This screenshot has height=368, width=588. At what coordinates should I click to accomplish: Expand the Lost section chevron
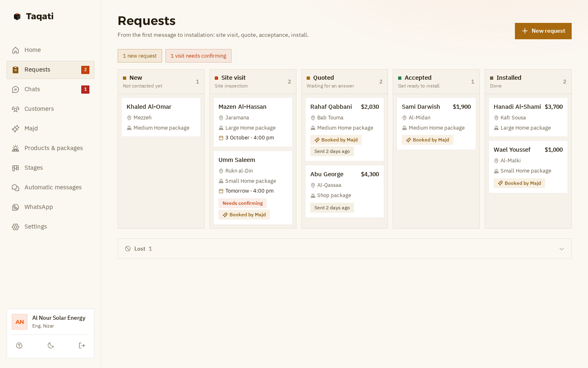click(561, 249)
